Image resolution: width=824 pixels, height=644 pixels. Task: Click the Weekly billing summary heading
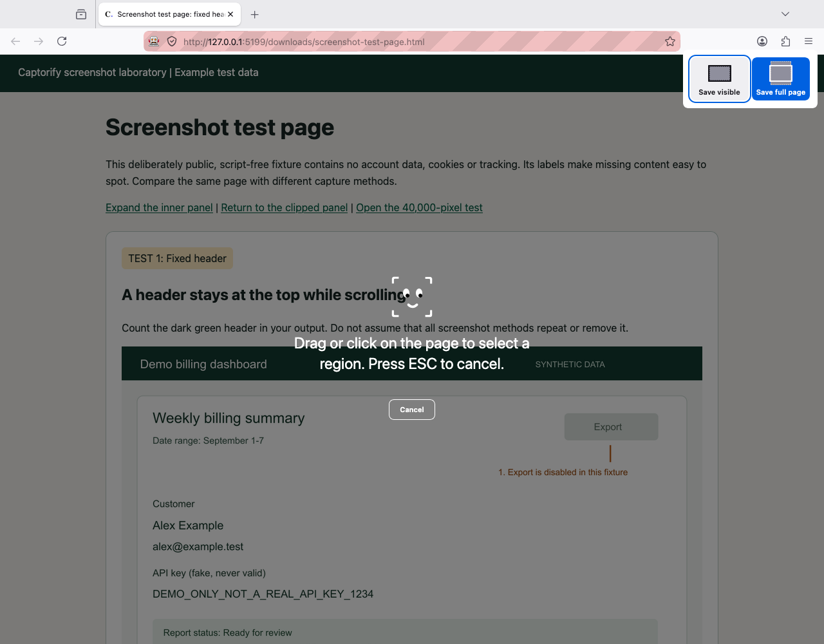point(229,418)
